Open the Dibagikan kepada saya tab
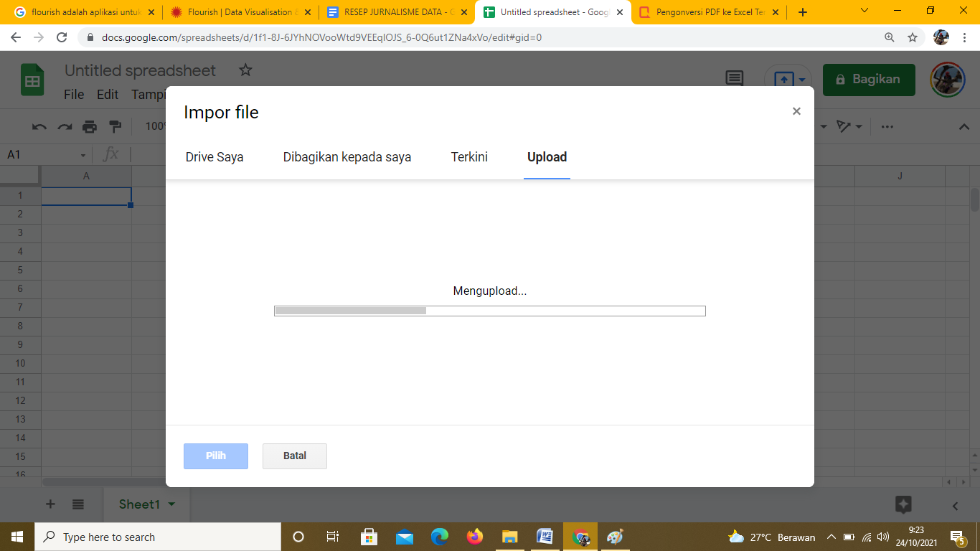 coord(347,157)
